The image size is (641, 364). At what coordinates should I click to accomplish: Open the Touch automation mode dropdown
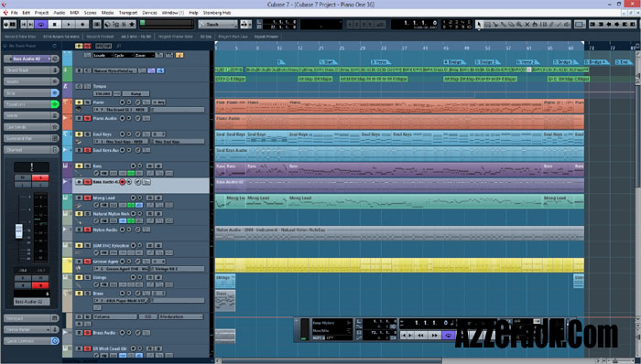(x=218, y=25)
